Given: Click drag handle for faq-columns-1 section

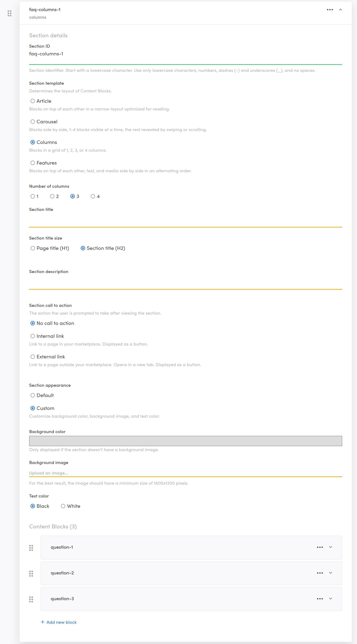Looking at the screenshot, I should pos(10,13).
